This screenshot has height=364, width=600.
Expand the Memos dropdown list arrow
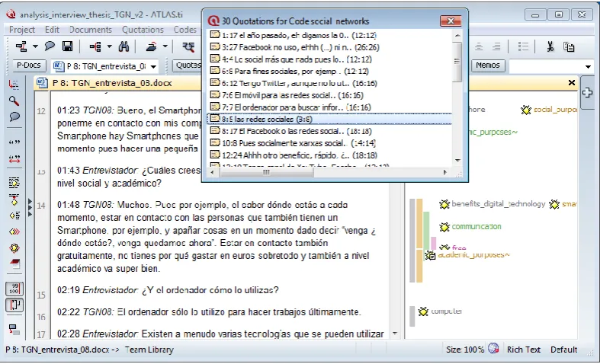pos(588,66)
